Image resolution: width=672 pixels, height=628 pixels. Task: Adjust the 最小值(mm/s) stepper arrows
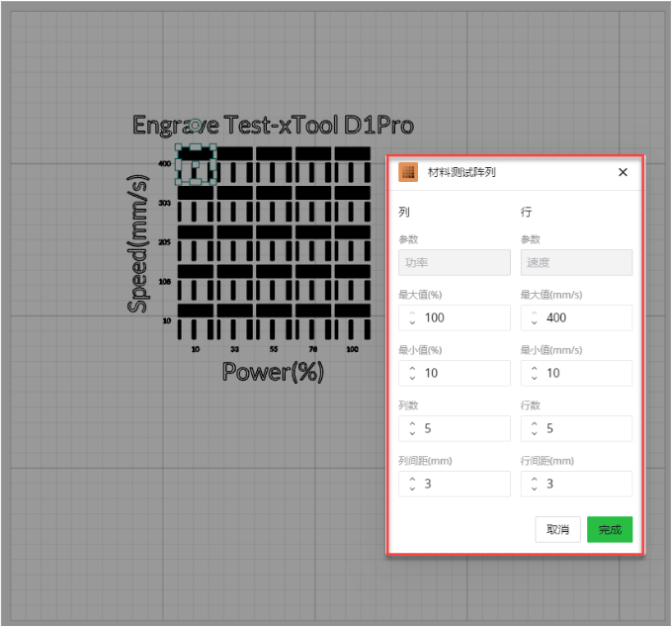click(534, 373)
